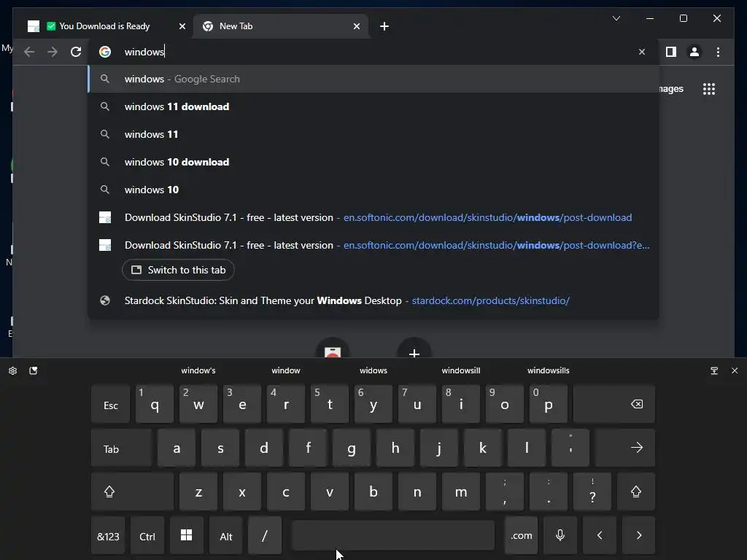Toggle the Alt key

coord(226,536)
